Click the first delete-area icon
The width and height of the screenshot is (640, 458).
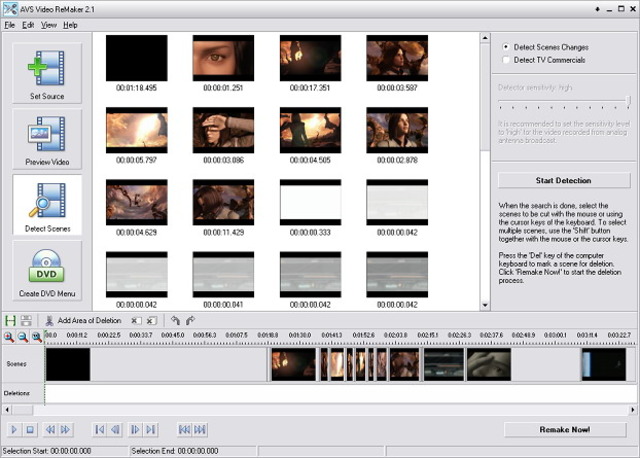click(136, 321)
